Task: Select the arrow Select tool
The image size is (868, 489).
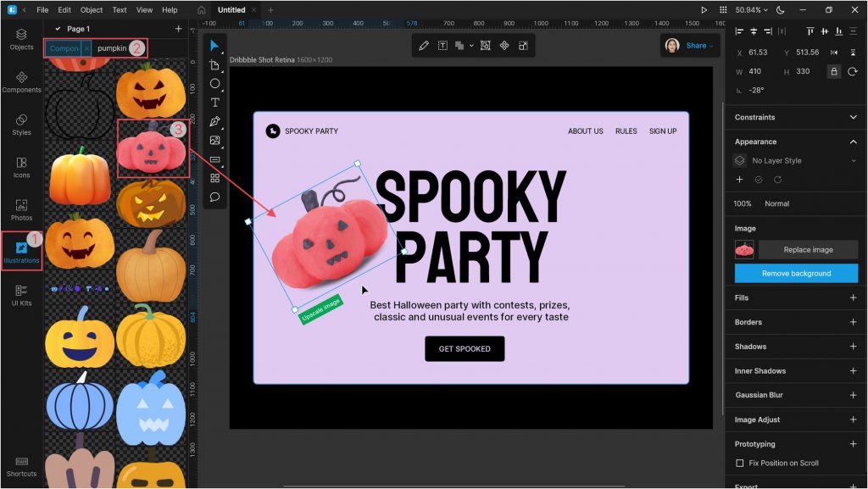Action: 214,46
